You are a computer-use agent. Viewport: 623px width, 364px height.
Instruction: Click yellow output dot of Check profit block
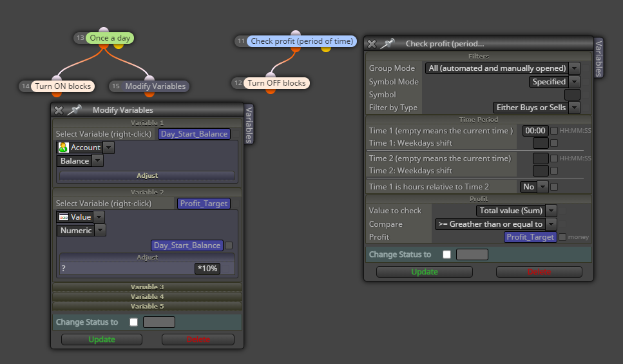coord(326,49)
